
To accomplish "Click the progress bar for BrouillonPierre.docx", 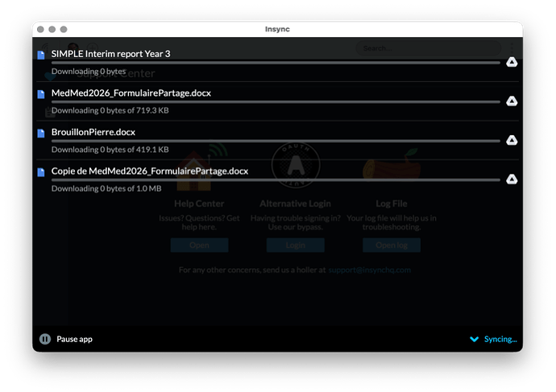I will coord(276,141).
